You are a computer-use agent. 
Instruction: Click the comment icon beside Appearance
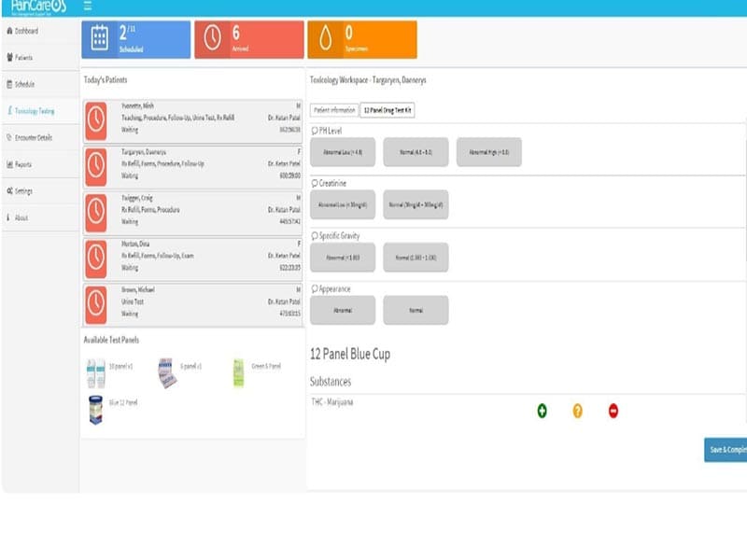(315, 289)
